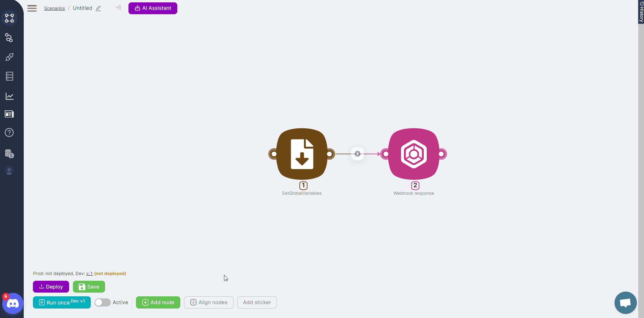The image size is (644, 318).
Task: Open the live chat support bubble
Action: pyautogui.click(x=625, y=302)
